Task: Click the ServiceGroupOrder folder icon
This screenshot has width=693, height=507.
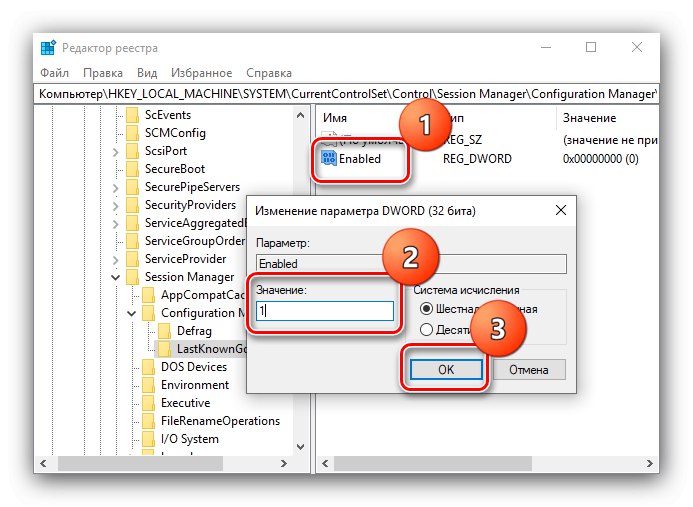Action: click(132, 241)
